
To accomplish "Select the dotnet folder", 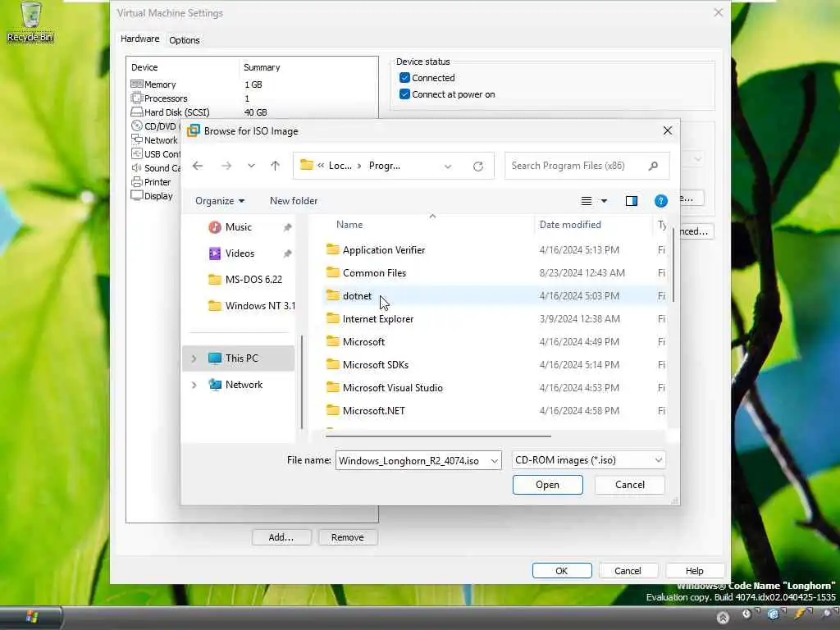I will point(357,296).
